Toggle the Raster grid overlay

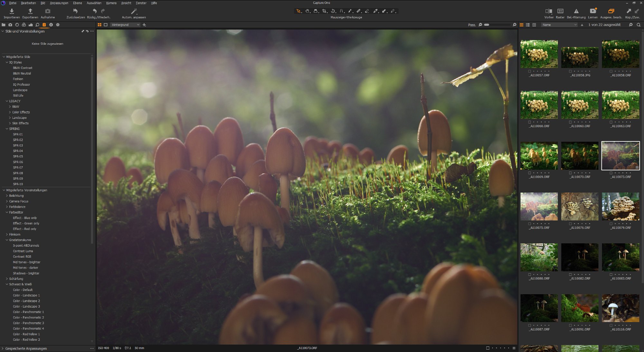tap(560, 11)
